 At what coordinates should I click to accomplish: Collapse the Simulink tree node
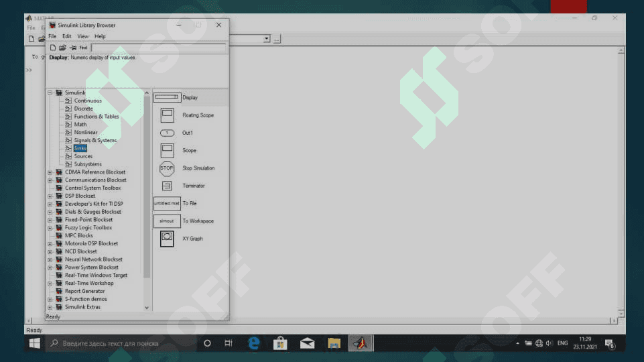50,93
